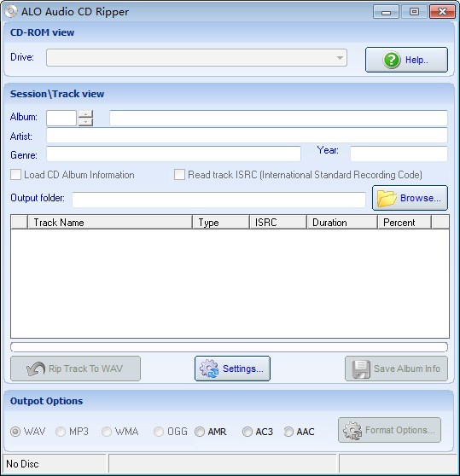Screen dimensions: 460x476
Task: Click the Track Name column header
Action: tap(110, 222)
